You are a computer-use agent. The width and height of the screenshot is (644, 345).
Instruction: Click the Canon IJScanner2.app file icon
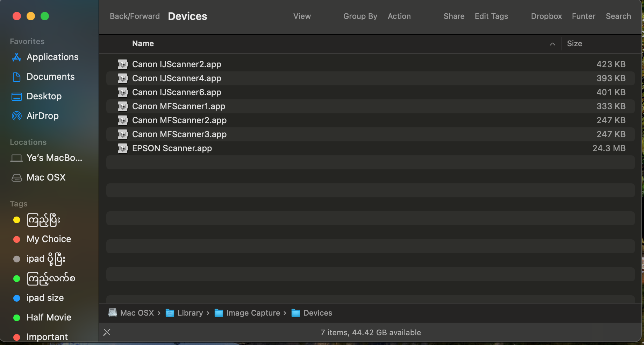123,64
